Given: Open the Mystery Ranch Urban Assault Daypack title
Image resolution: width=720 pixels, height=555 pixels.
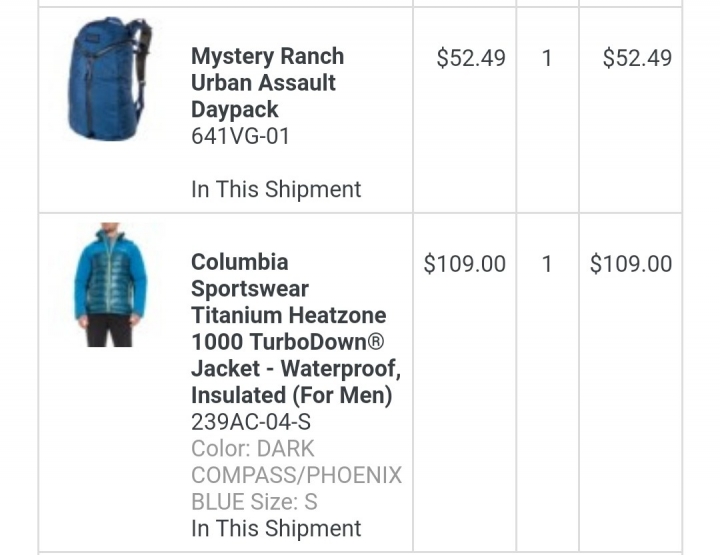Looking at the screenshot, I should [267, 83].
